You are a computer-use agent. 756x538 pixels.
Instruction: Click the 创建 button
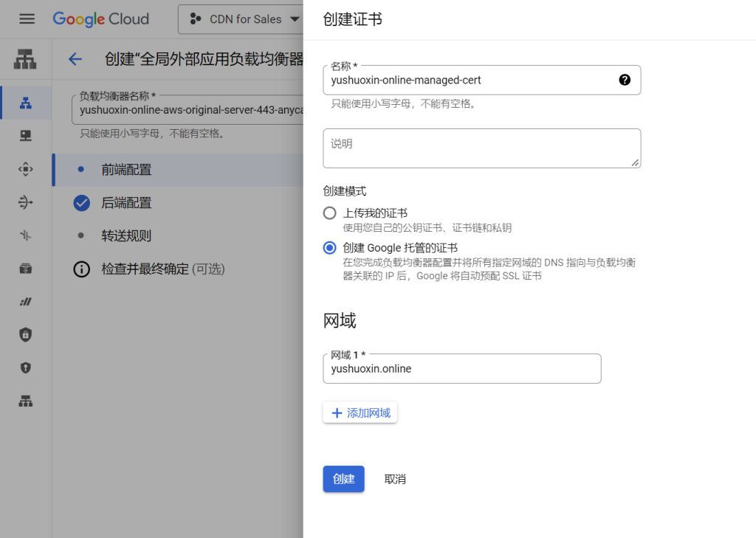pos(343,479)
